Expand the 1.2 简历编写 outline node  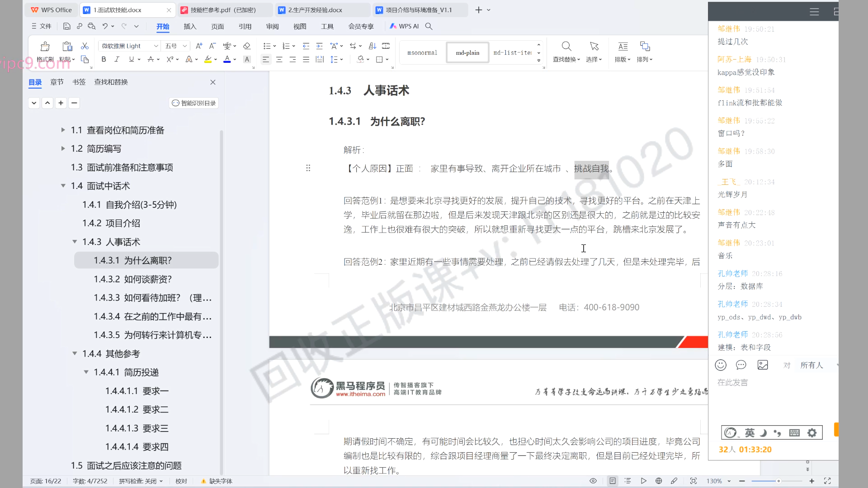pos(63,149)
